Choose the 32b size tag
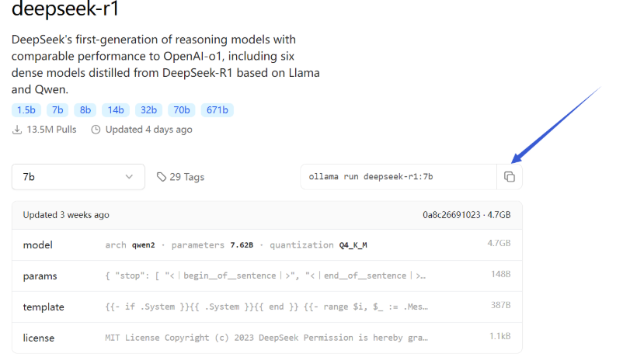 pos(148,110)
